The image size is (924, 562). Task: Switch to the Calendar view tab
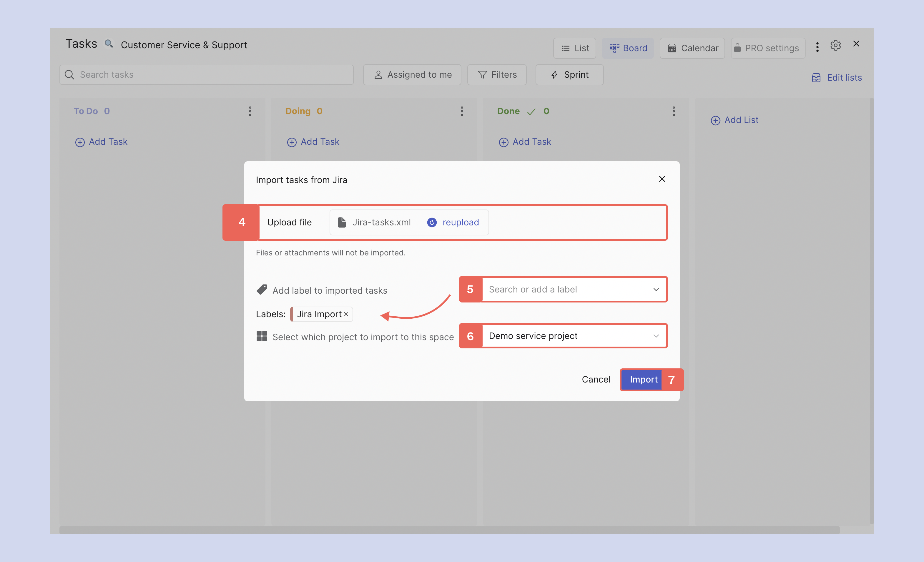pyautogui.click(x=692, y=48)
